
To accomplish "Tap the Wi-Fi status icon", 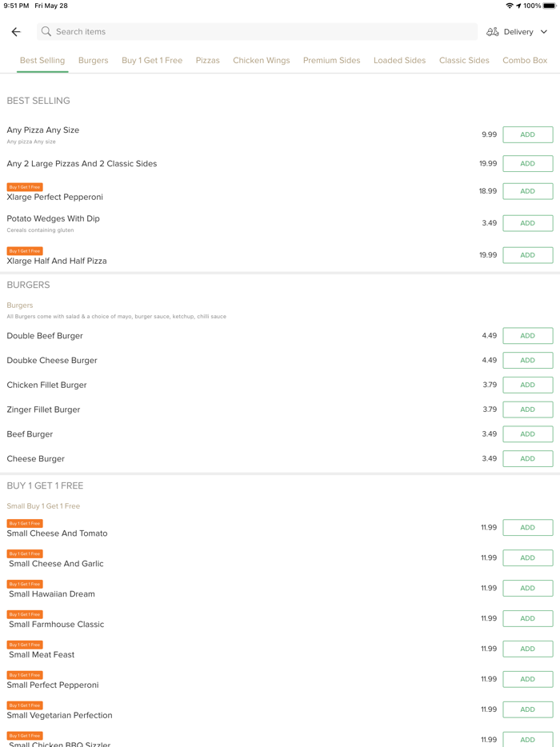I will 509,6.
